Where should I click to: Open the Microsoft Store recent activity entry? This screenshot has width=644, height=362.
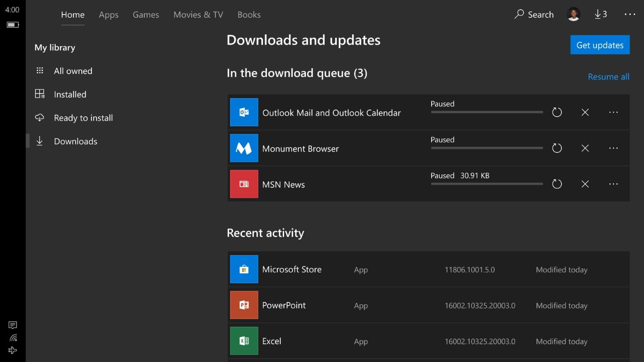[x=429, y=269]
